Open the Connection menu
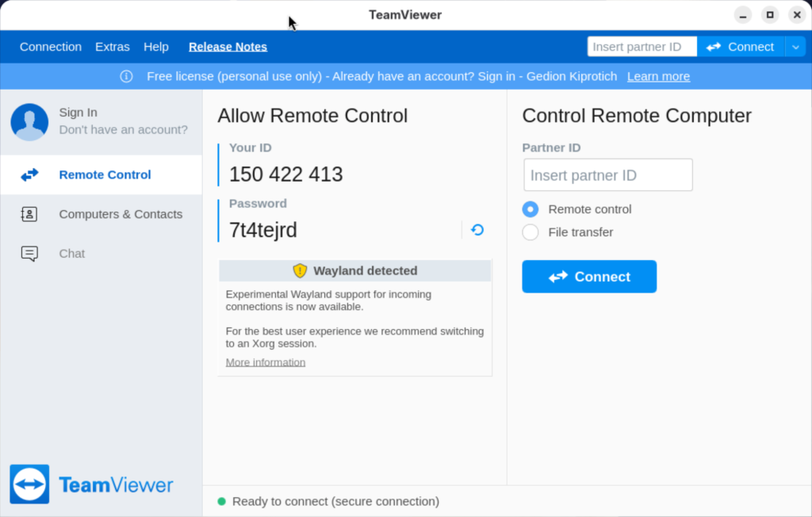This screenshot has width=812, height=517. (50, 47)
